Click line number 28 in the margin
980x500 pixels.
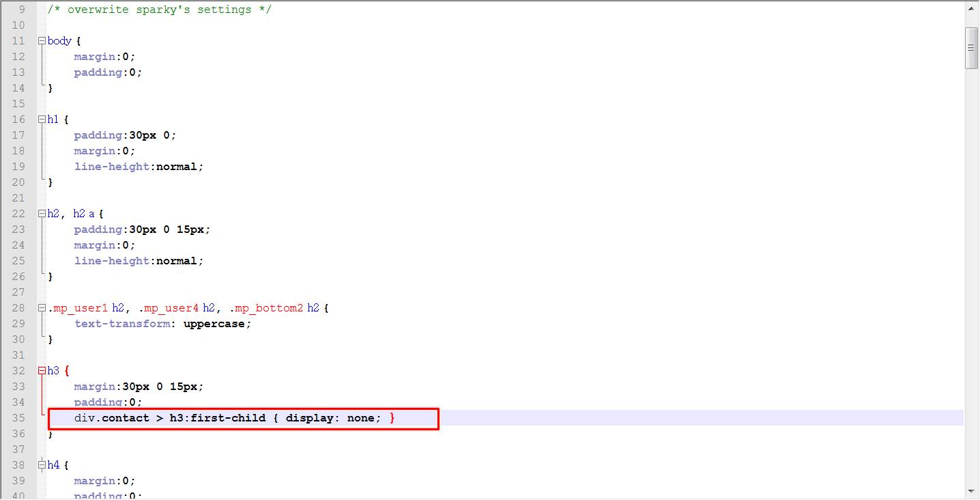(x=18, y=308)
